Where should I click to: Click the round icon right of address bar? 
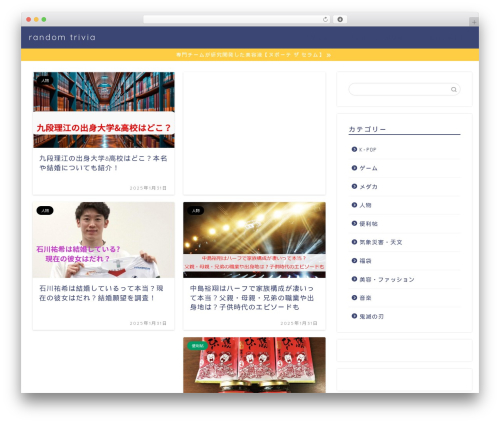(340, 20)
